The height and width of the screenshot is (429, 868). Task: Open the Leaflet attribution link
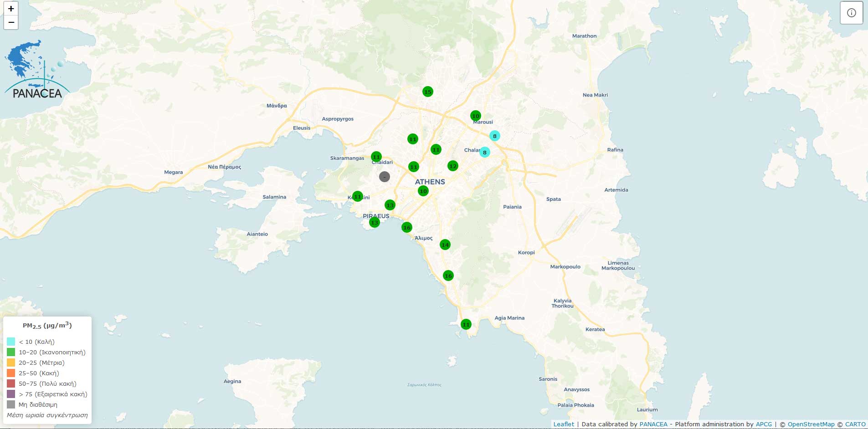[564, 424]
